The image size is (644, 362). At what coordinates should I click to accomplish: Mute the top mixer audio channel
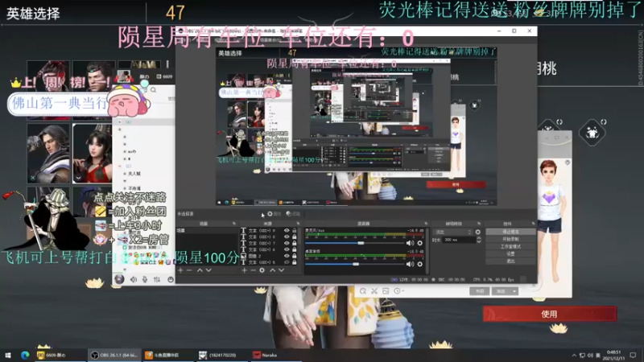tap(410, 243)
